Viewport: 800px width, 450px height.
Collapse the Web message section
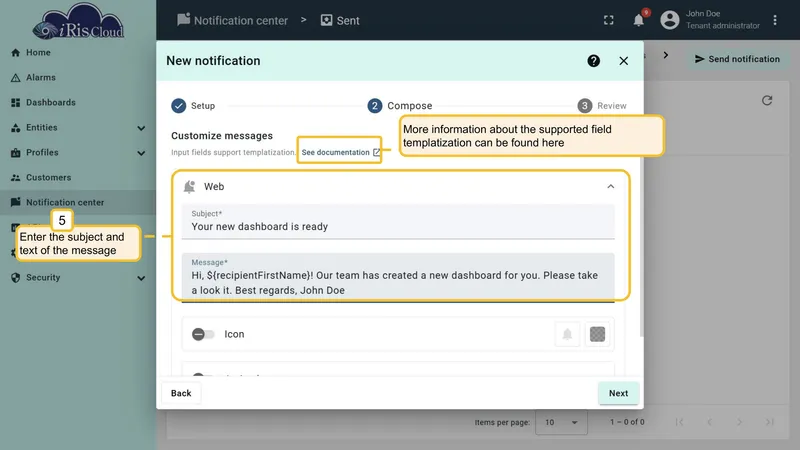611,187
